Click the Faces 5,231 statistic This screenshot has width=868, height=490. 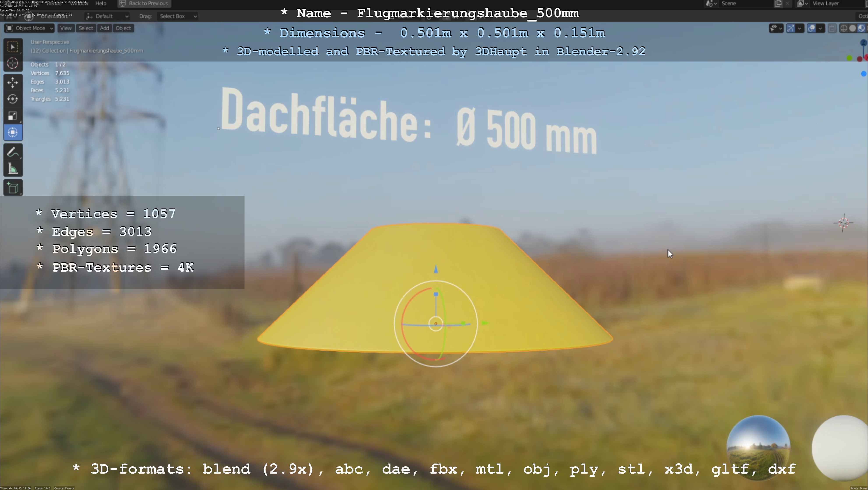point(50,90)
